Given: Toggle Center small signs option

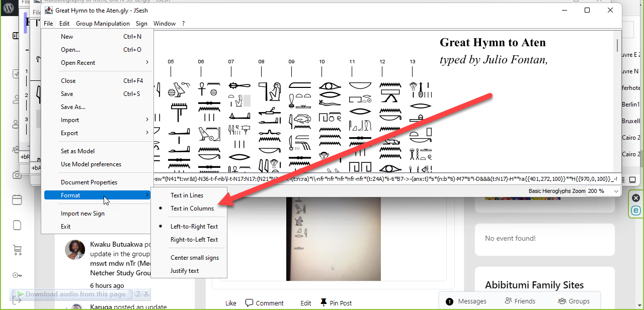Looking at the screenshot, I should 194,258.
